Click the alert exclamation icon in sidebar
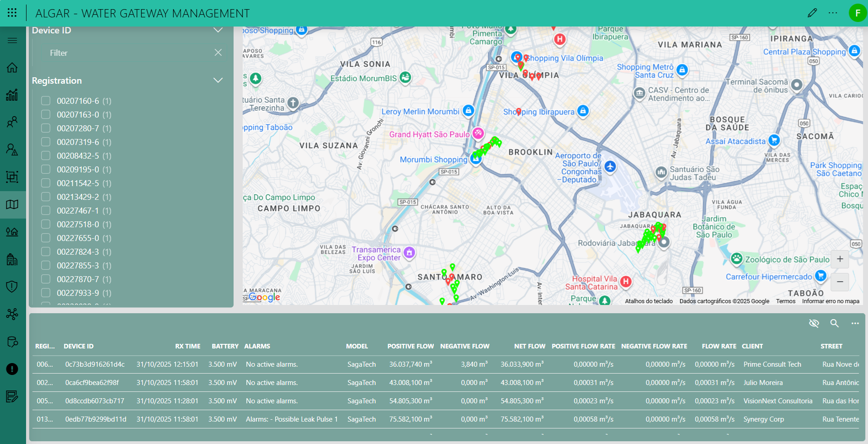 (12, 369)
